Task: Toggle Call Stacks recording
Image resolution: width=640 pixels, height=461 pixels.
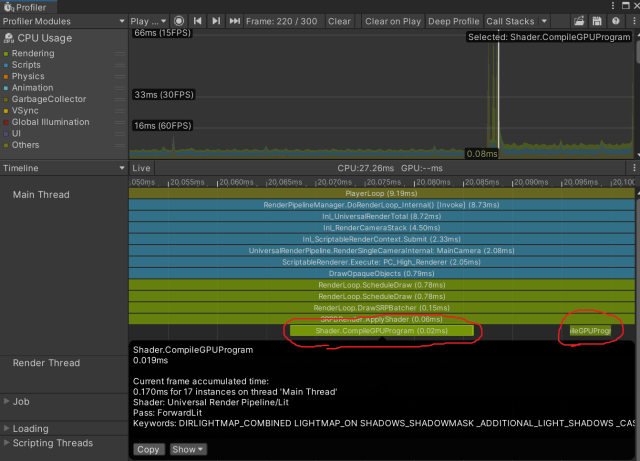Action: tap(510, 21)
